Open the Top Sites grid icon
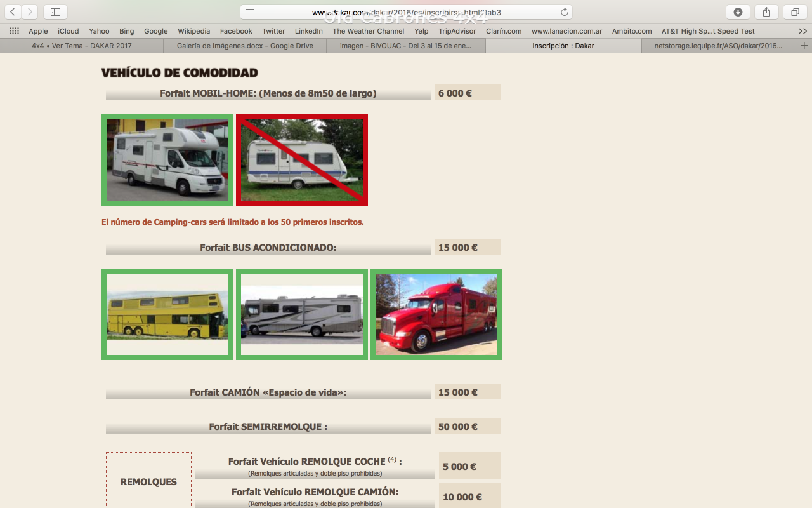 (14, 31)
